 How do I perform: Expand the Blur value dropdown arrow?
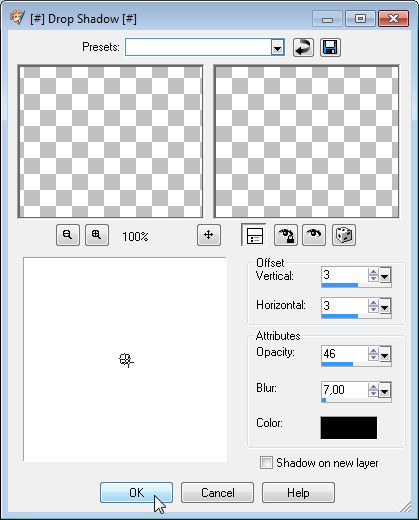pyautogui.click(x=385, y=391)
